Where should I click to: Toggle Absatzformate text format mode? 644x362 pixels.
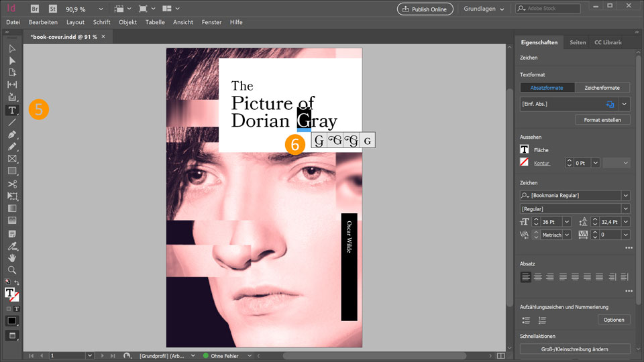pyautogui.click(x=547, y=88)
